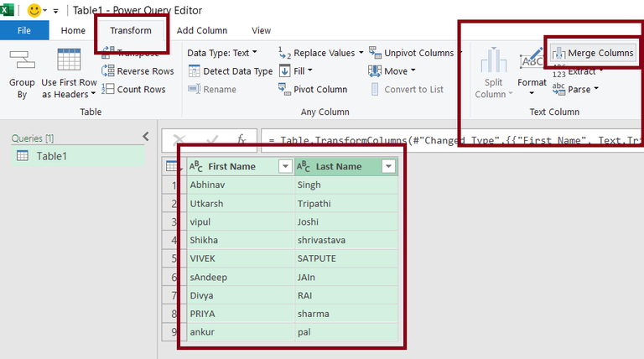This screenshot has width=644, height=359.
Task: Switch to the Home tab
Action: click(x=73, y=30)
